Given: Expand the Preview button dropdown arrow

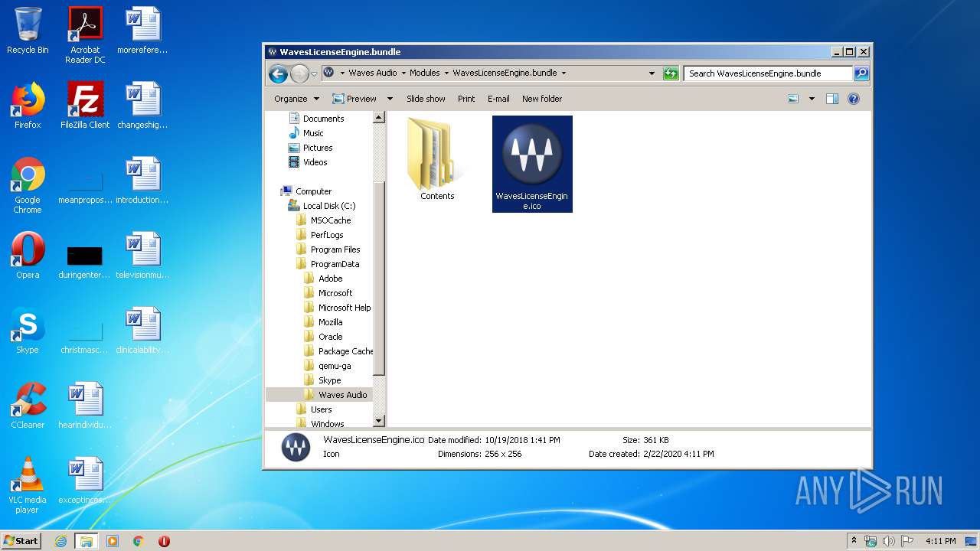Looking at the screenshot, I should [x=390, y=99].
